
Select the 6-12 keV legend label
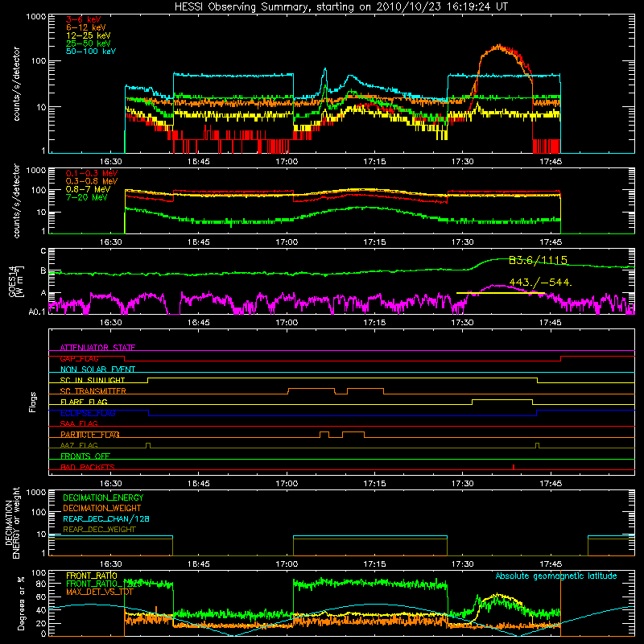tap(86, 27)
